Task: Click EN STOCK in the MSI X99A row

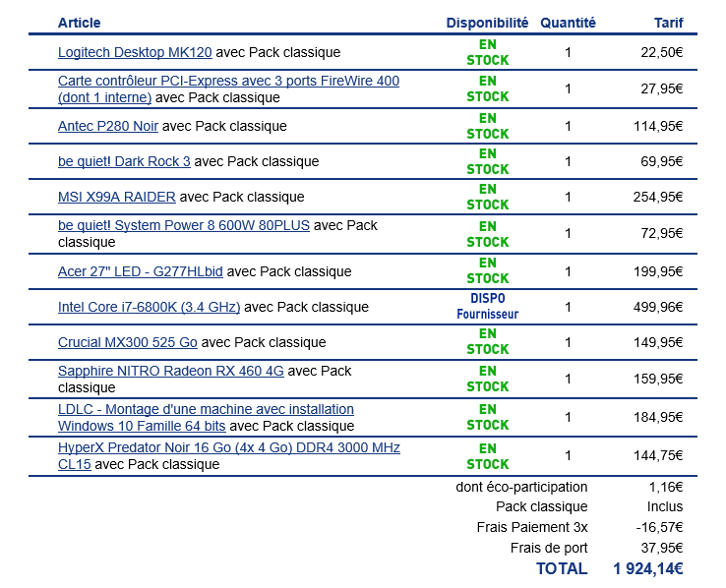Action: tap(488, 197)
